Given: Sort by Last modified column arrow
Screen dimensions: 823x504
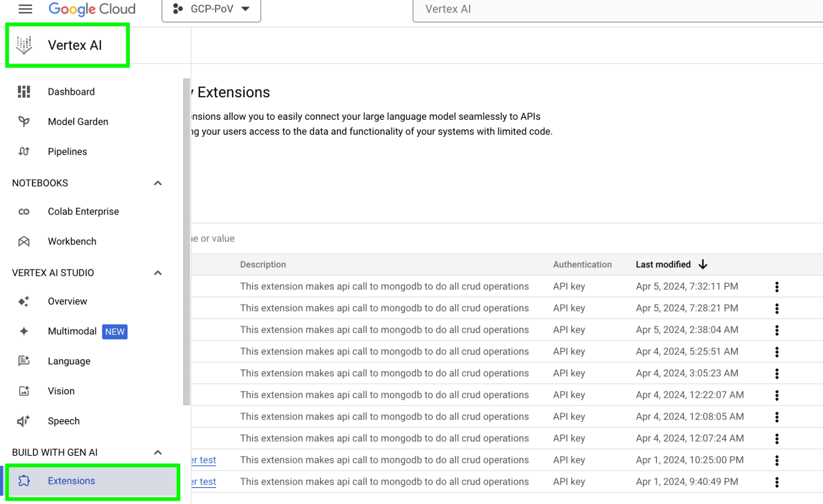Looking at the screenshot, I should tap(703, 264).
